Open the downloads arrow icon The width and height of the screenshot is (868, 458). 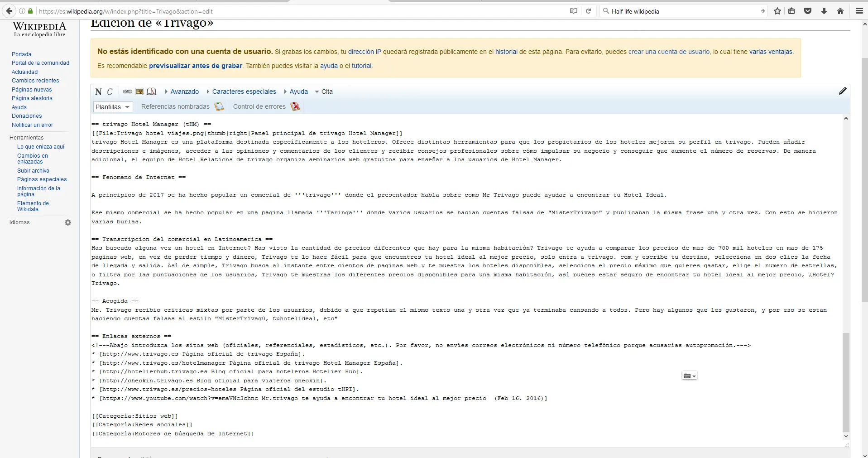pos(824,11)
